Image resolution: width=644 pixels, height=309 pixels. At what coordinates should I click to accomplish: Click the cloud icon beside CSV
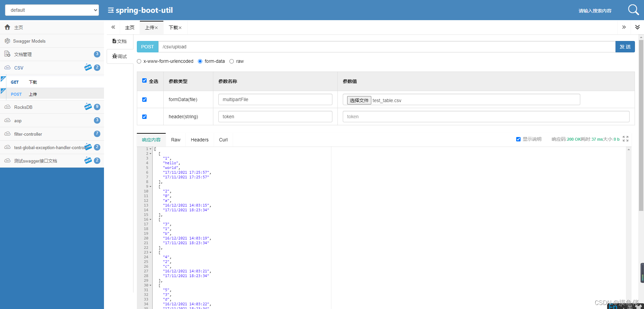point(7,68)
